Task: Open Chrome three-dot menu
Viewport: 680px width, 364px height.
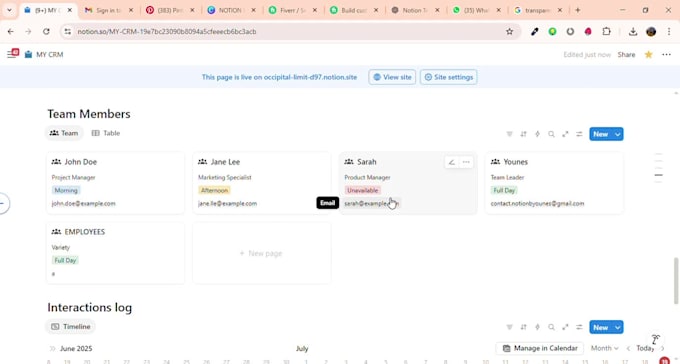Action: point(669,32)
